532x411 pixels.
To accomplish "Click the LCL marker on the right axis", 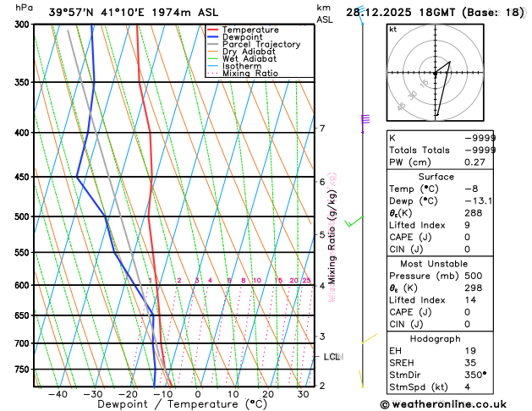I will [332, 357].
